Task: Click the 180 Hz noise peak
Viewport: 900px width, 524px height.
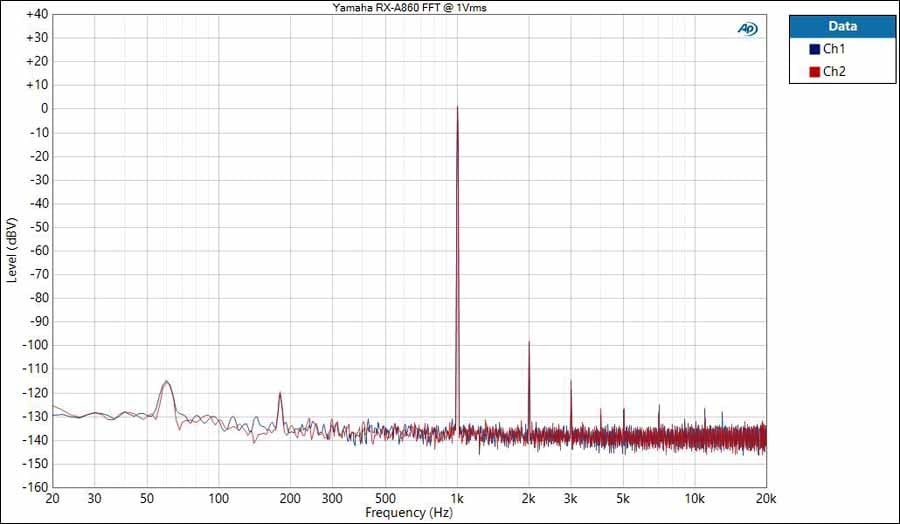Action: click(x=280, y=393)
